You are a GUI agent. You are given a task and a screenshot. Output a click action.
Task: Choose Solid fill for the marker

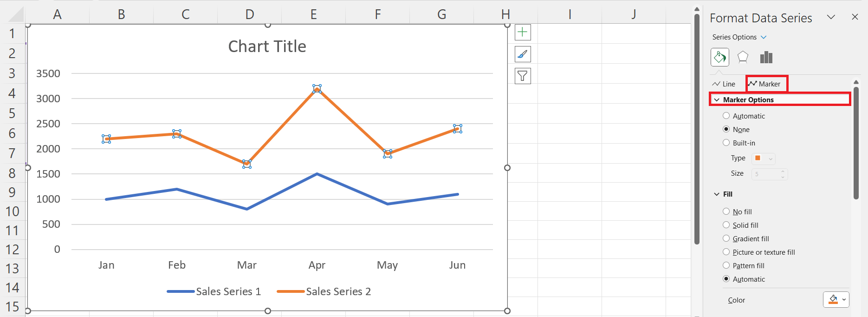pos(726,225)
